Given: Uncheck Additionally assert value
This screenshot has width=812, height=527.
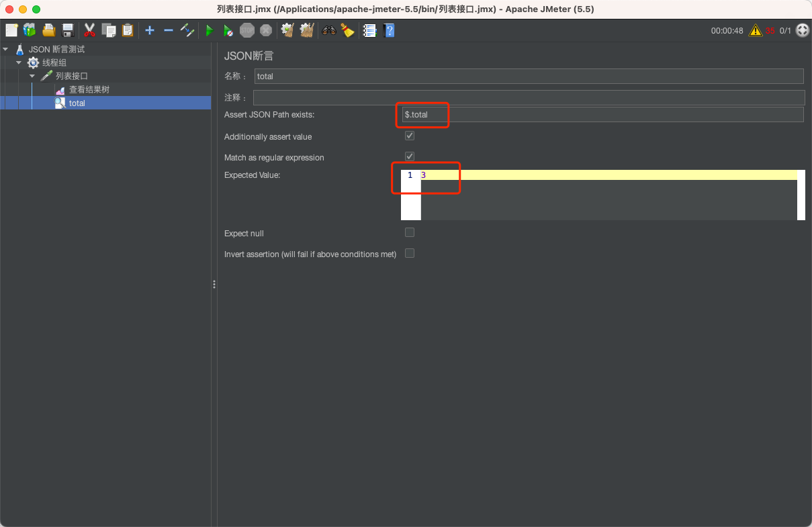Looking at the screenshot, I should (409, 135).
